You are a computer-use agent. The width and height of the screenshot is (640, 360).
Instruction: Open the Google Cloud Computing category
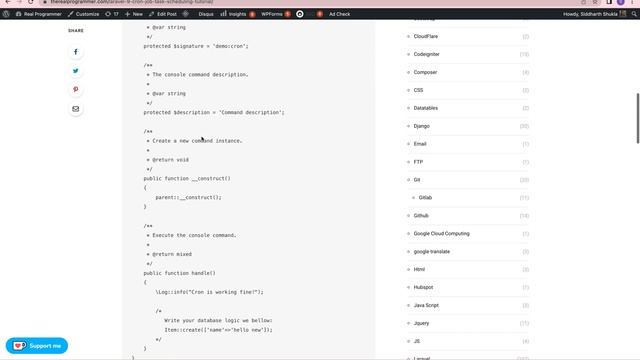[x=442, y=233]
